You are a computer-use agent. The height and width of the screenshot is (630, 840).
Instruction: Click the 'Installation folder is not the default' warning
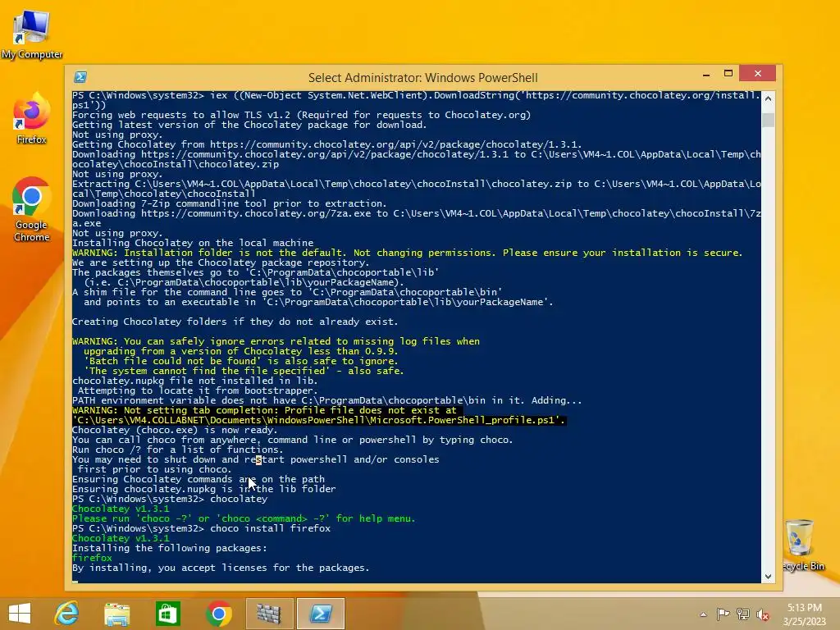pos(407,253)
